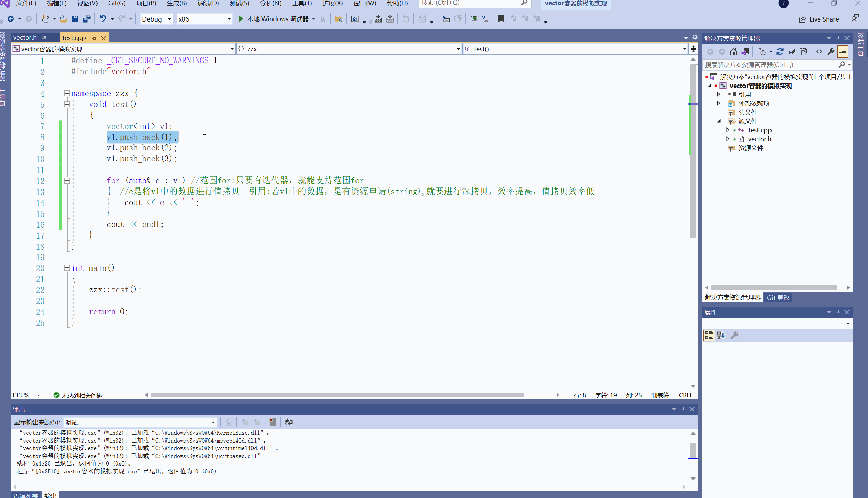868x498 pixels.
Task: Switch to the vector.h editor tab
Action: point(25,38)
